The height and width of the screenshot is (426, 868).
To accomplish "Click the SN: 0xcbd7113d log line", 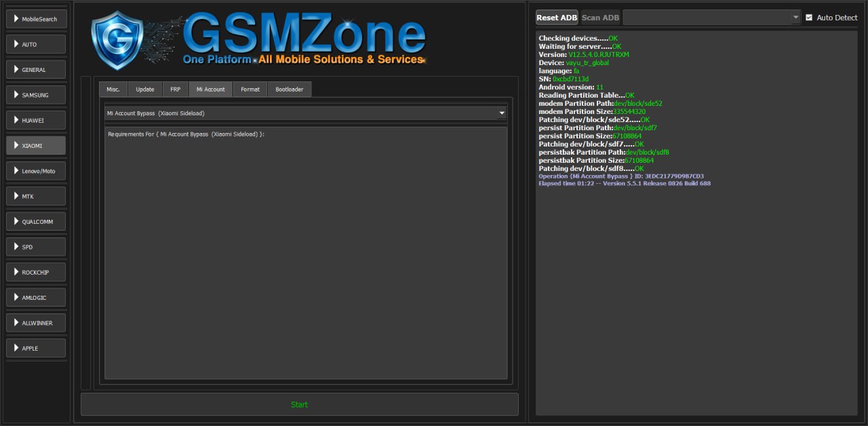I will click(x=564, y=79).
